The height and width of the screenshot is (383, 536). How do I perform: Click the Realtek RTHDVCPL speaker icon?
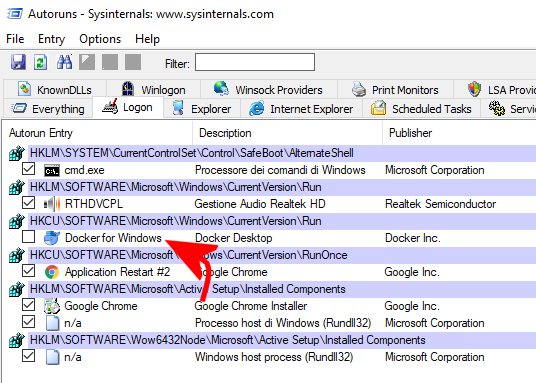coord(52,204)
